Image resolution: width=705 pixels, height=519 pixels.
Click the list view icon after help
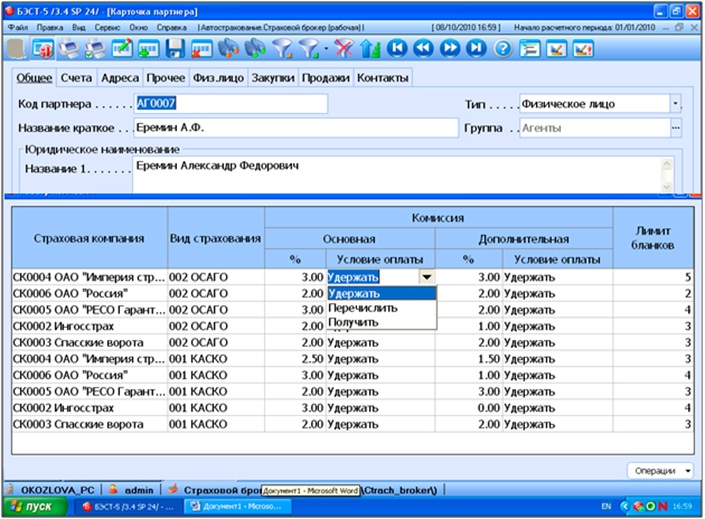pos(530,49)
